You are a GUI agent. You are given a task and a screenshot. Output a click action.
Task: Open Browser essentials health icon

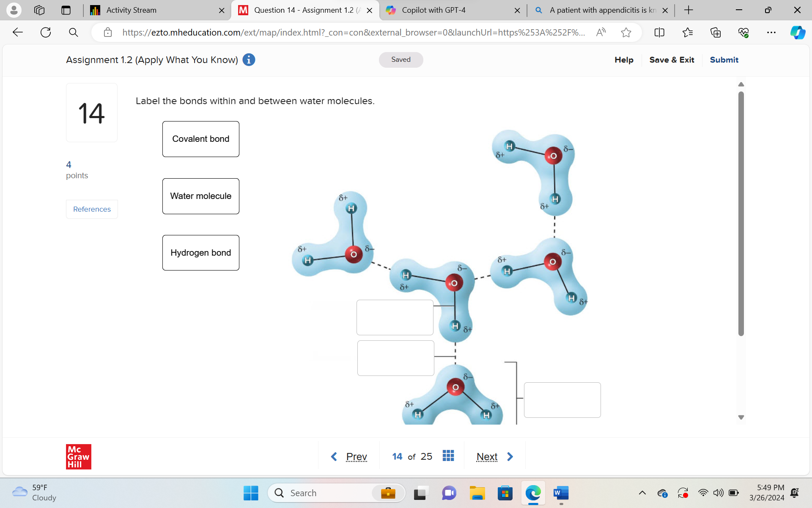[743, 32]
